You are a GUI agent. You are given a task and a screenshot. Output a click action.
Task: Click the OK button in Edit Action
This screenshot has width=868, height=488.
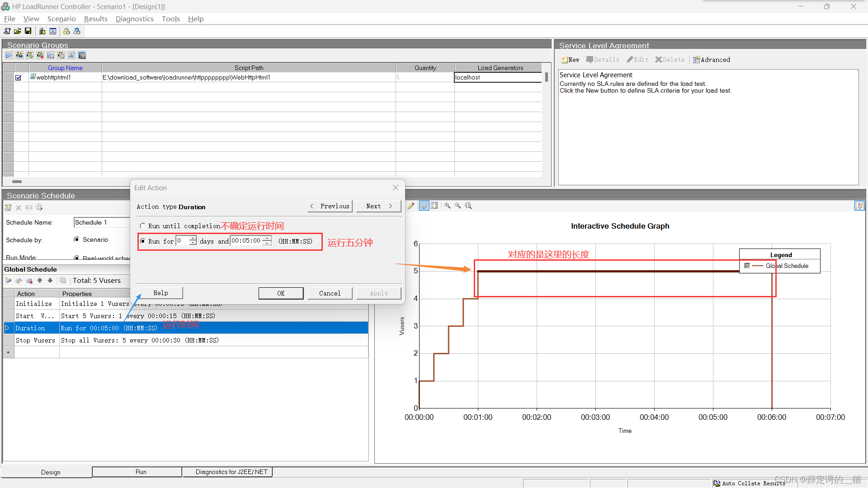tap(281, 293)
